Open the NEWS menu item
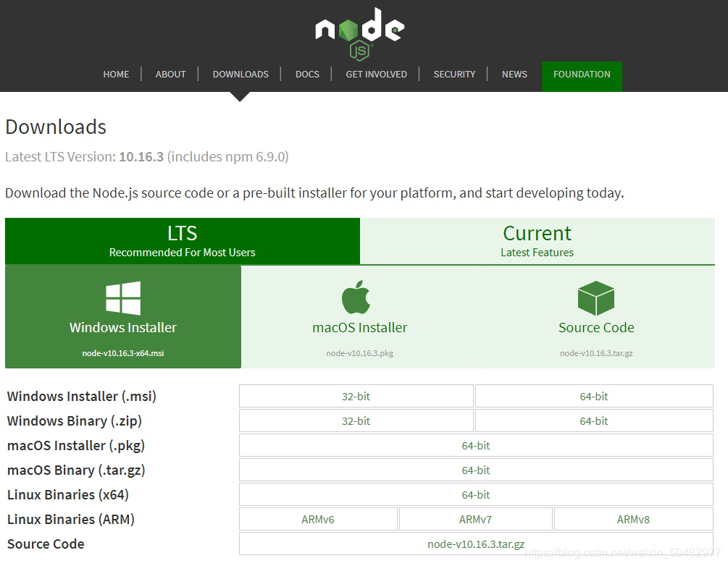 pos(514,75)
